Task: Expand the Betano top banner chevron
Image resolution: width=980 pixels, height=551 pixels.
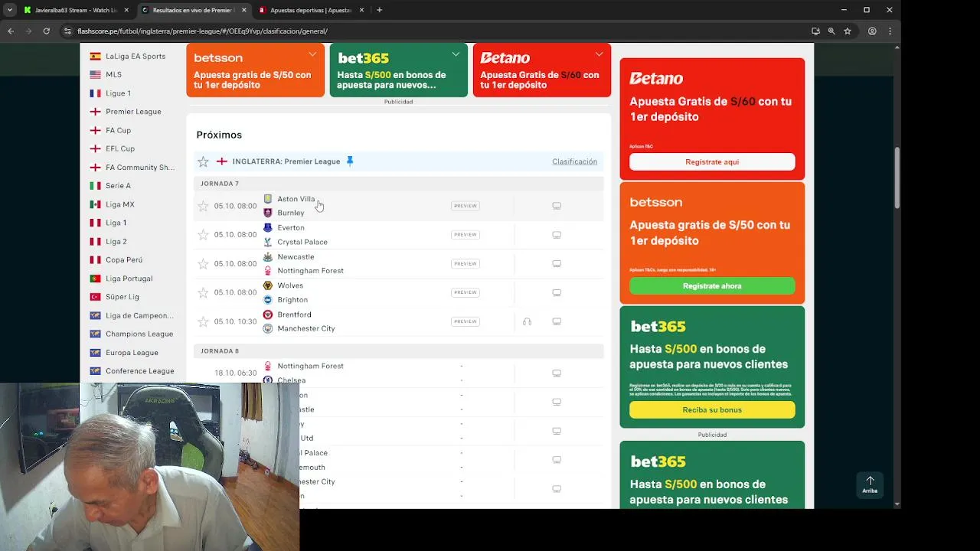Action: coord(599,54)
